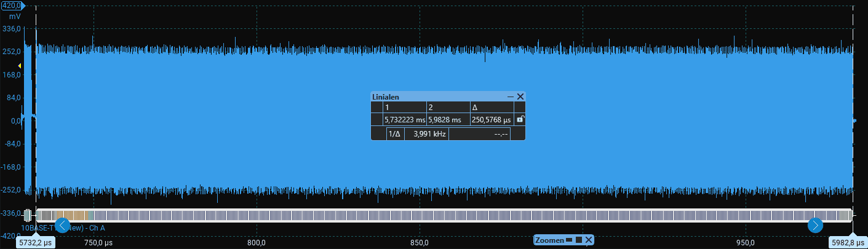Click the yellow trigger marker on left axis
Screen dimensions: 868x249
[x=20, y=66]
